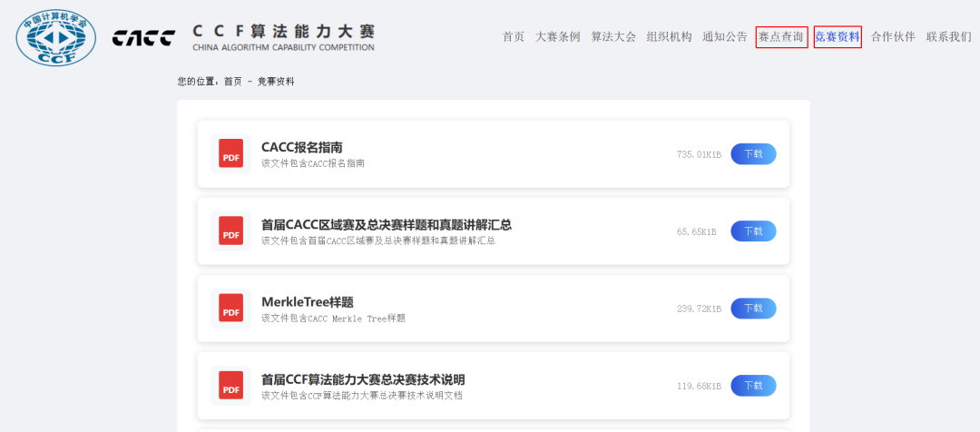Click the CCF globe logo

55,37
